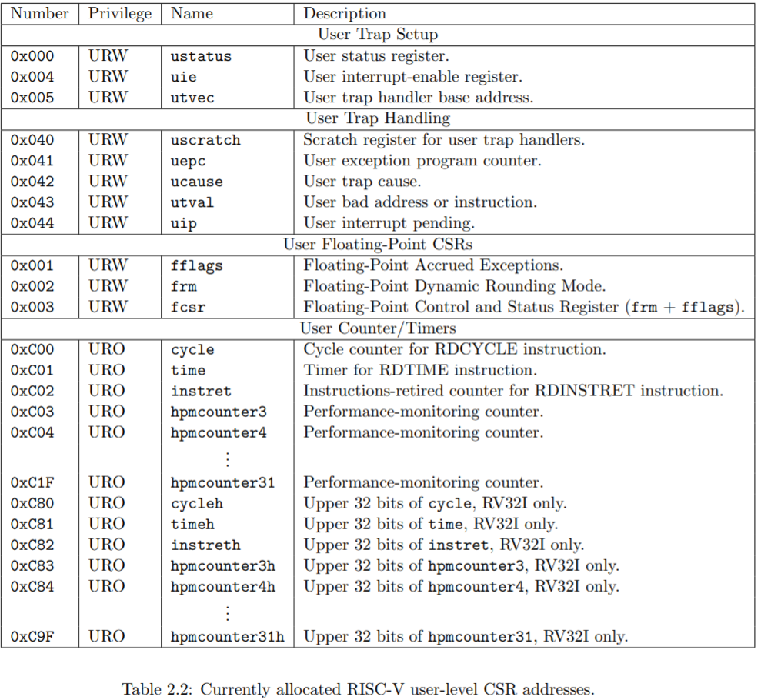Click 'User status register.' description
Image resolution: width=761 pixels, height=700 pixels.
[376, 56]
